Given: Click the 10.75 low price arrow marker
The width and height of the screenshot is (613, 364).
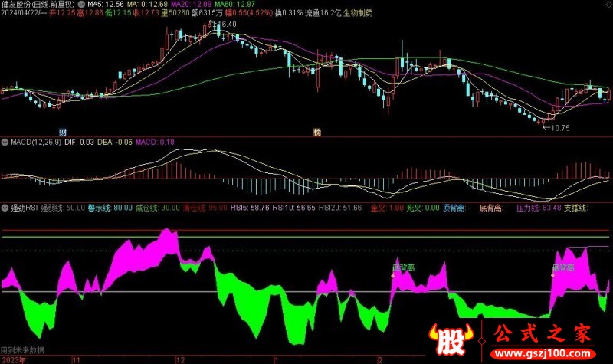Looking at the screenshot, I should click(x=557, y=127).
